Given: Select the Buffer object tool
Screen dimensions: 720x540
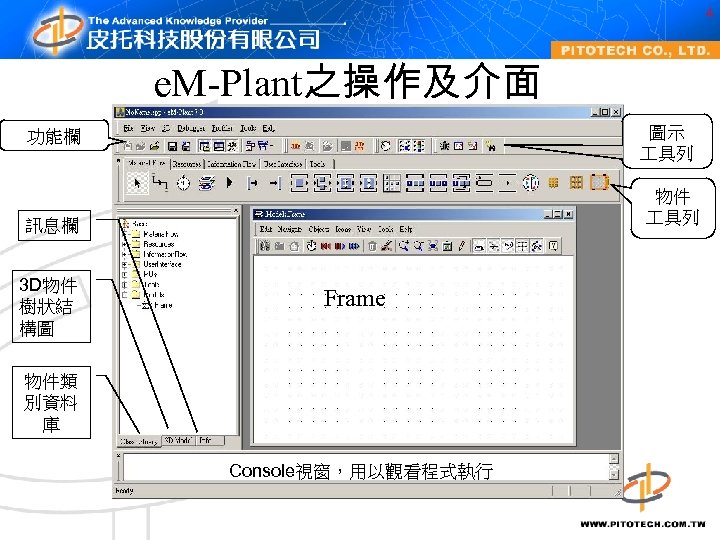Looking at the screenshot, I should click(438, 183).
